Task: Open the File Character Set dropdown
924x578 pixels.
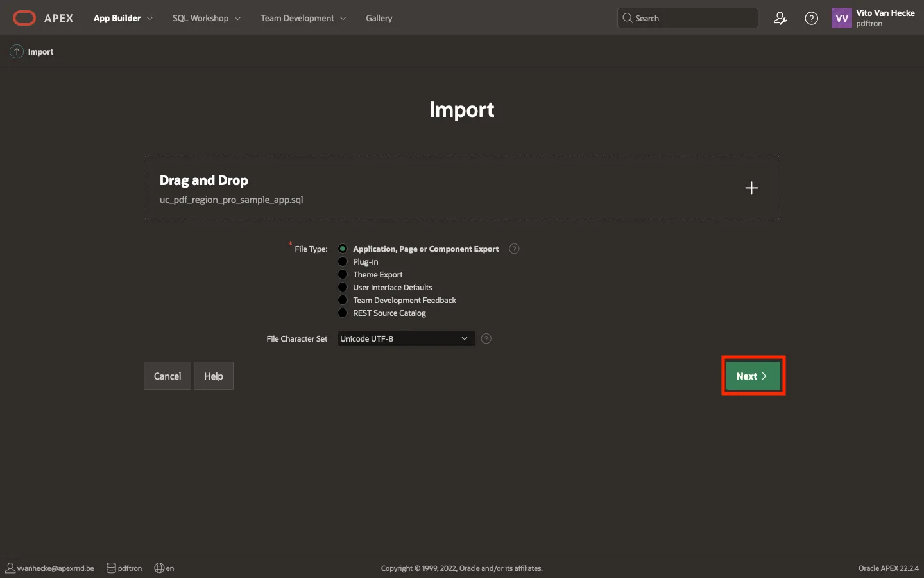Action: pos(406,338)
